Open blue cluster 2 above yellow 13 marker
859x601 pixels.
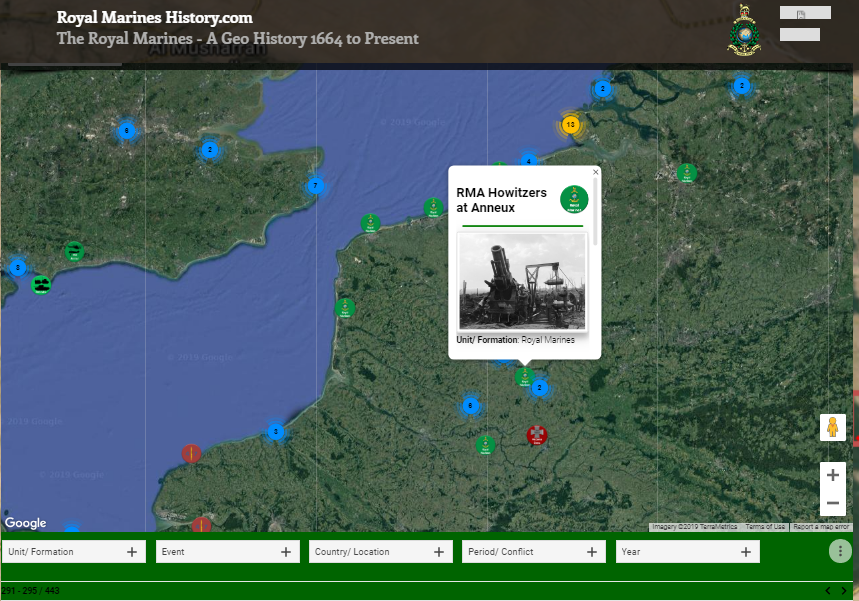pyautogui.click(x=603, y=89)
